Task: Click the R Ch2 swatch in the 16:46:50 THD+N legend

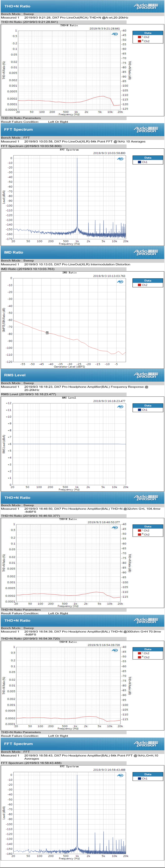Action: tap(139, 535)
